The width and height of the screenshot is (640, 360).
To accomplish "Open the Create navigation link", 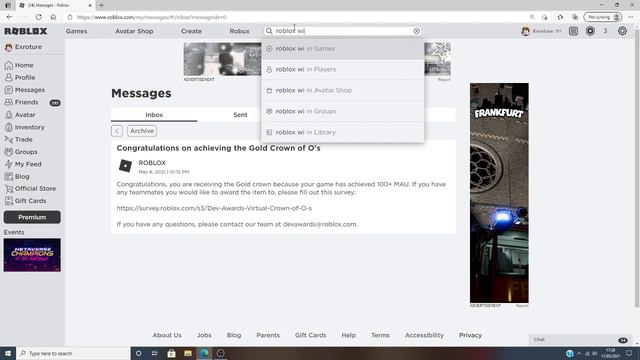I will click(x=191, y=31).
